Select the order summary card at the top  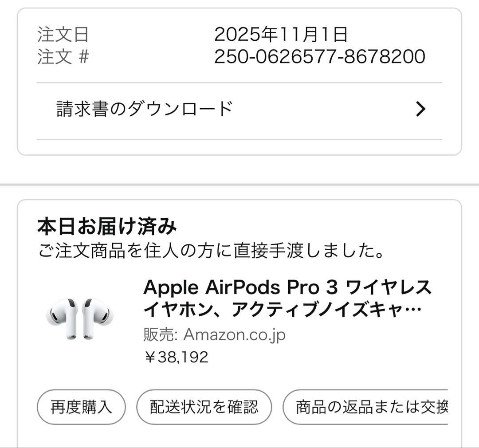[239, 82]
